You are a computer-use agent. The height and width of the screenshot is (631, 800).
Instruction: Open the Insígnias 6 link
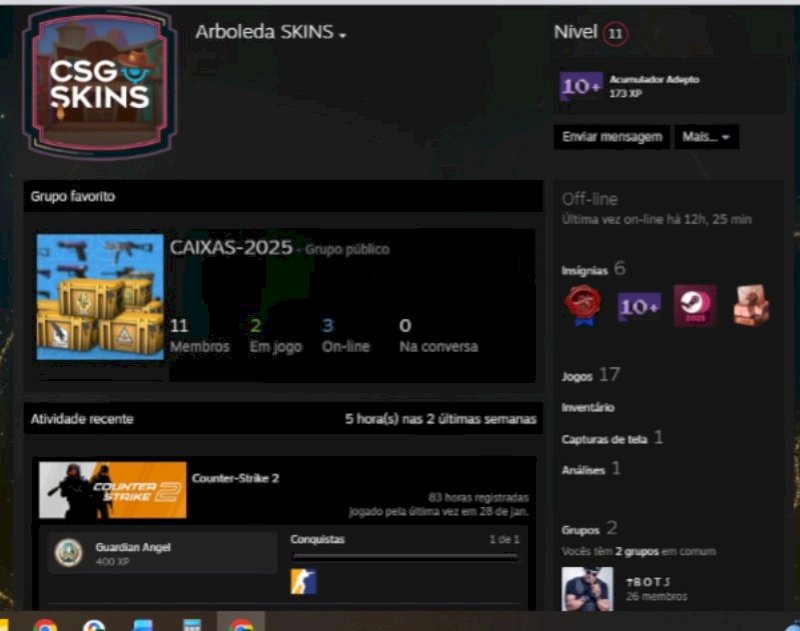593,268
